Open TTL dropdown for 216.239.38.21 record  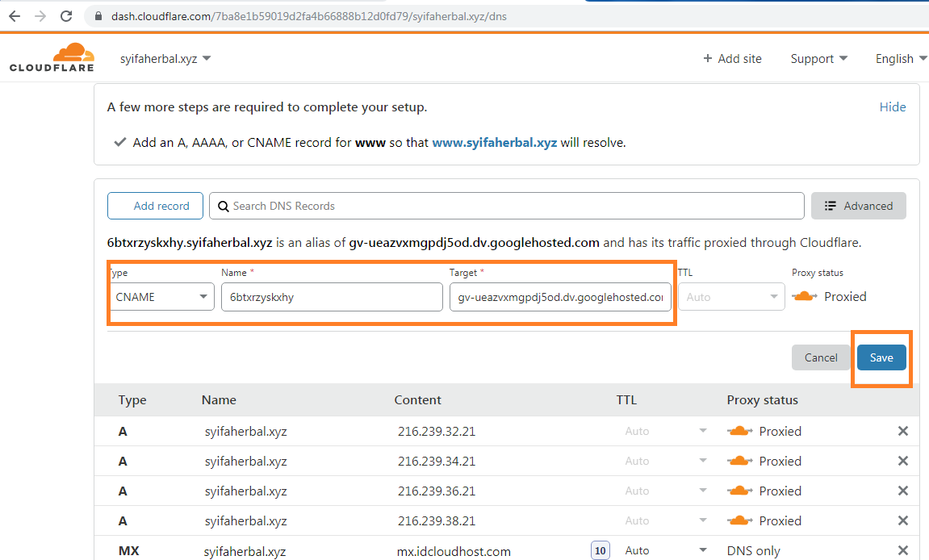tap(666, 520)
